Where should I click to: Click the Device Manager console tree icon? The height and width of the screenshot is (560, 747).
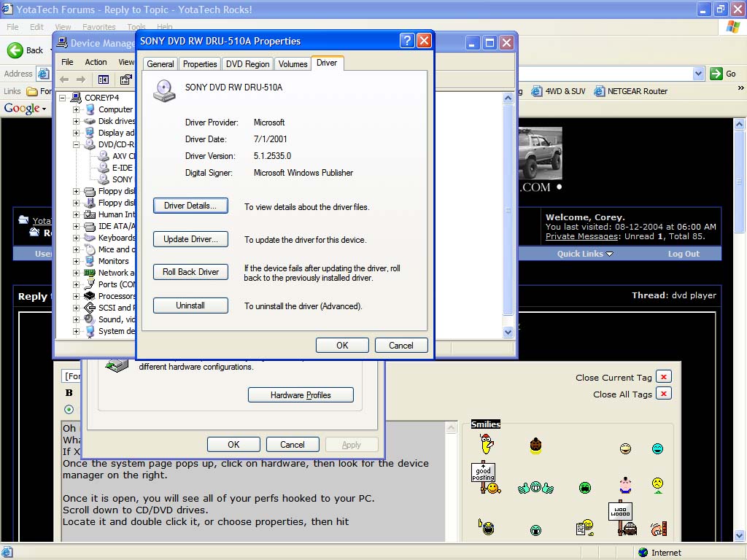104,79
